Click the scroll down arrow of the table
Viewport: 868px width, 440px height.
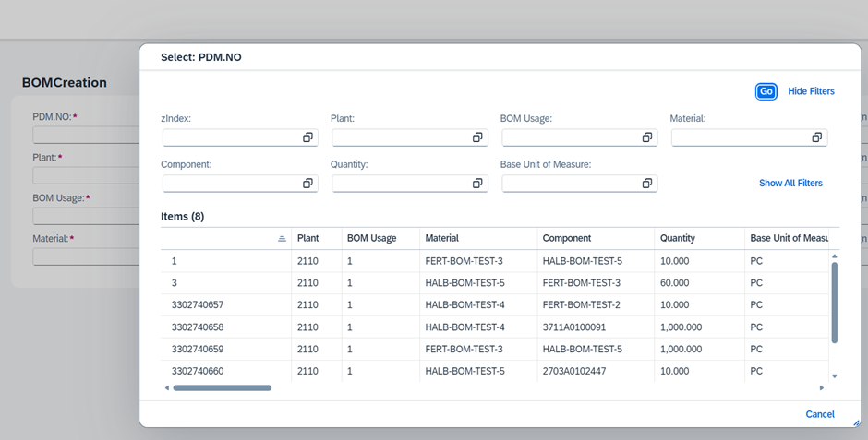(x=834, y=376)
